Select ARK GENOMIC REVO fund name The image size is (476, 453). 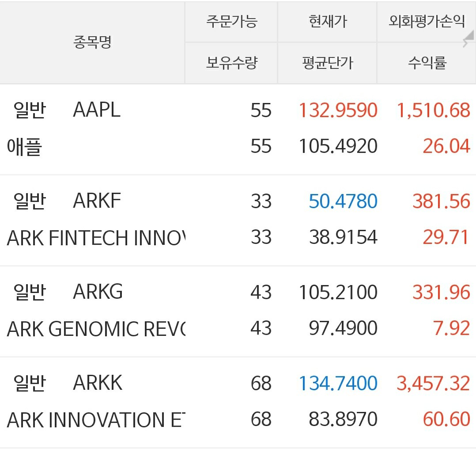(x=96, y=329)
